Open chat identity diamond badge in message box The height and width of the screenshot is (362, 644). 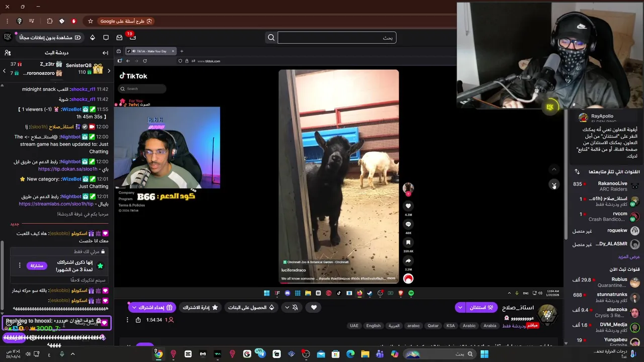pyautogui.click(x=104, y=323)
